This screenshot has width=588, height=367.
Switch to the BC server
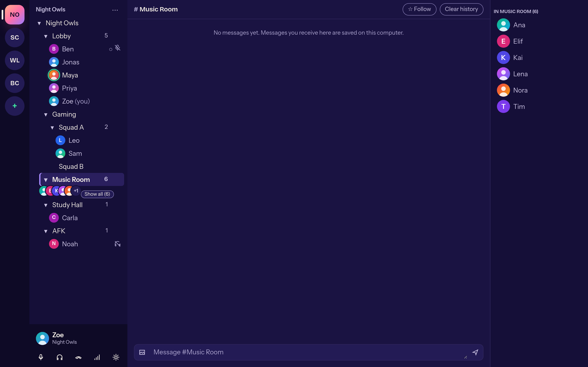tap(14, 83)
